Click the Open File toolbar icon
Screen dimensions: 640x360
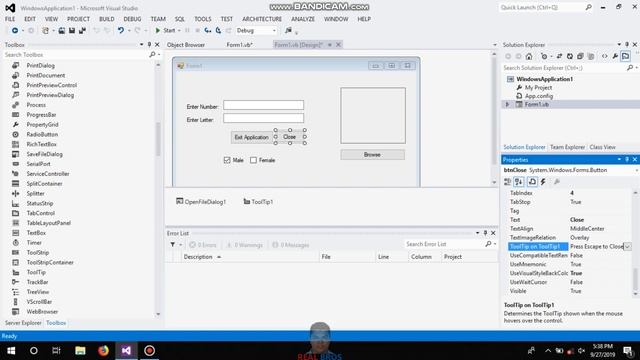[x=62, y=30]
